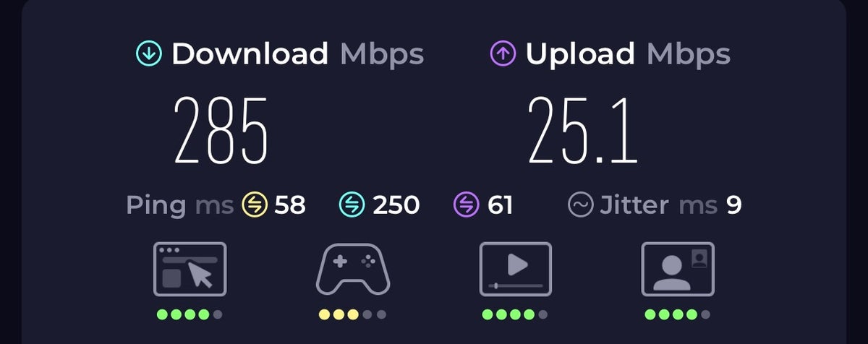Image resolution: width=868 pixels, height=344 pixels.
Task: Open the gaming controller quality icon
Action: pyautogui.click(x=353, y=269)
